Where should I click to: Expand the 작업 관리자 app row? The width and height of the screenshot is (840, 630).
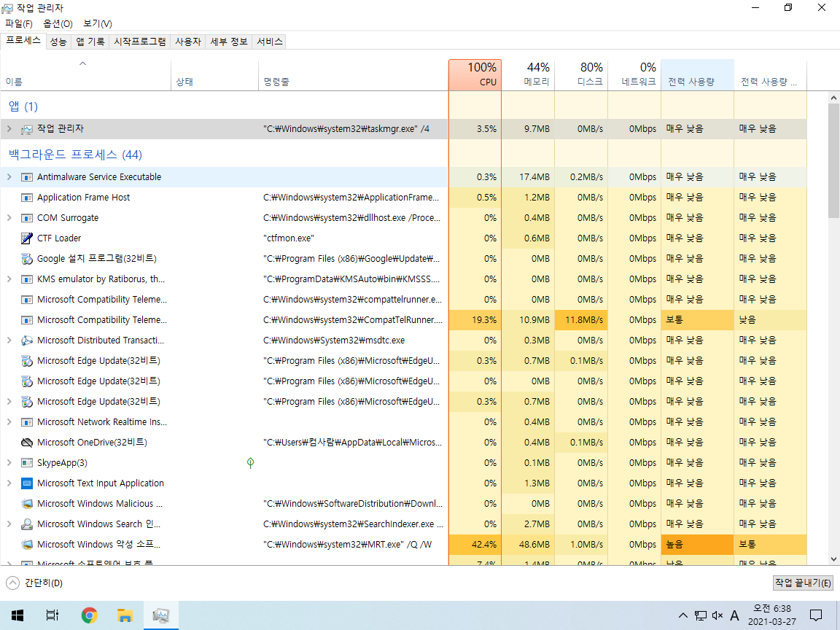click(9, 128)
